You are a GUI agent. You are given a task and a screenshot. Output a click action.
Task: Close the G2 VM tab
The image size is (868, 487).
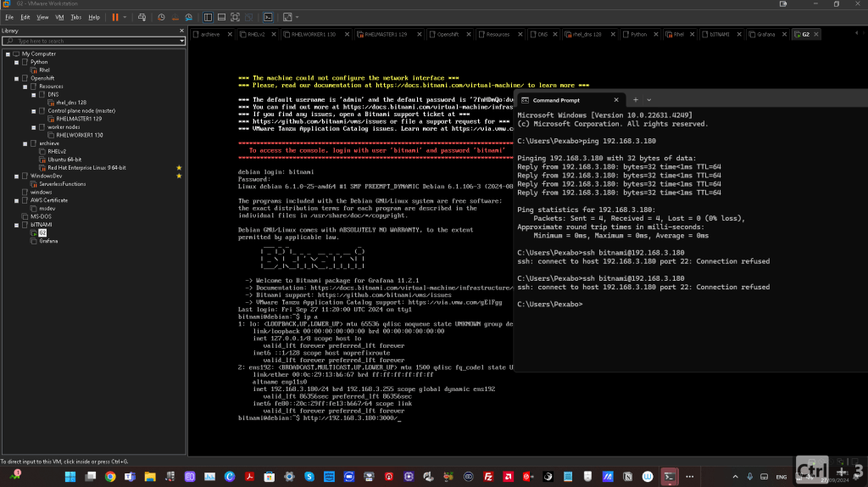816,34
